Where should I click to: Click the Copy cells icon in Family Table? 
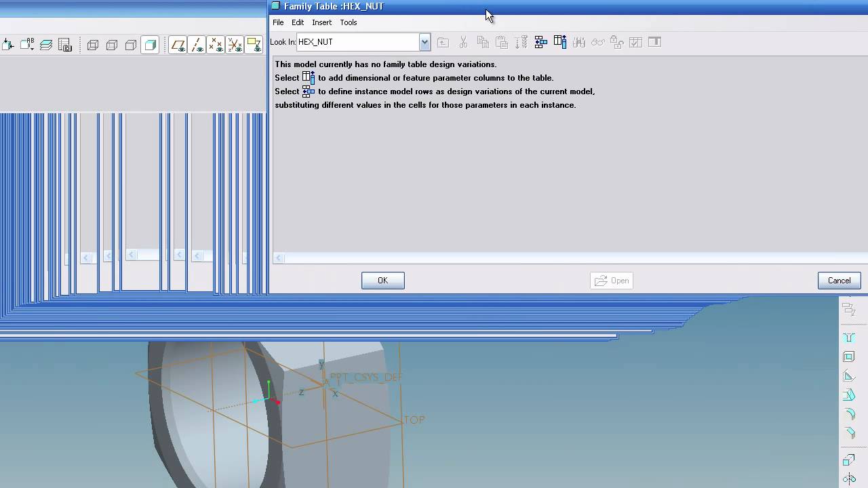click(x=483, y=42)
